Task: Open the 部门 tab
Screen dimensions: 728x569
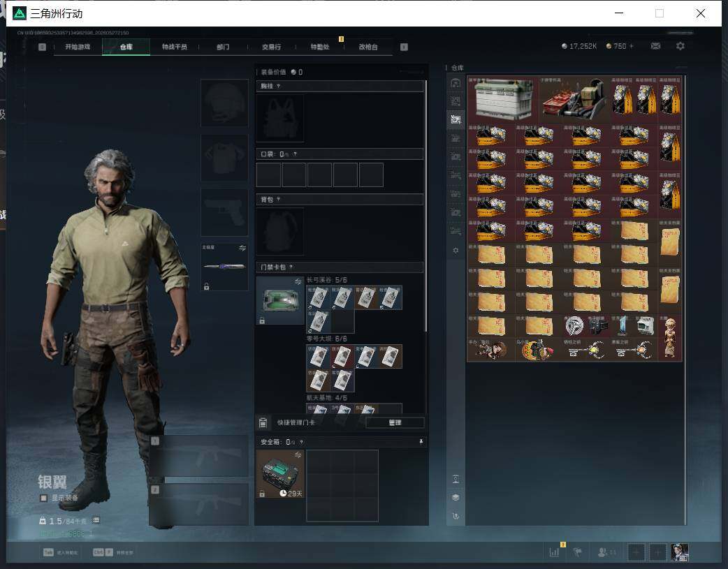Action: coord(223,47)
